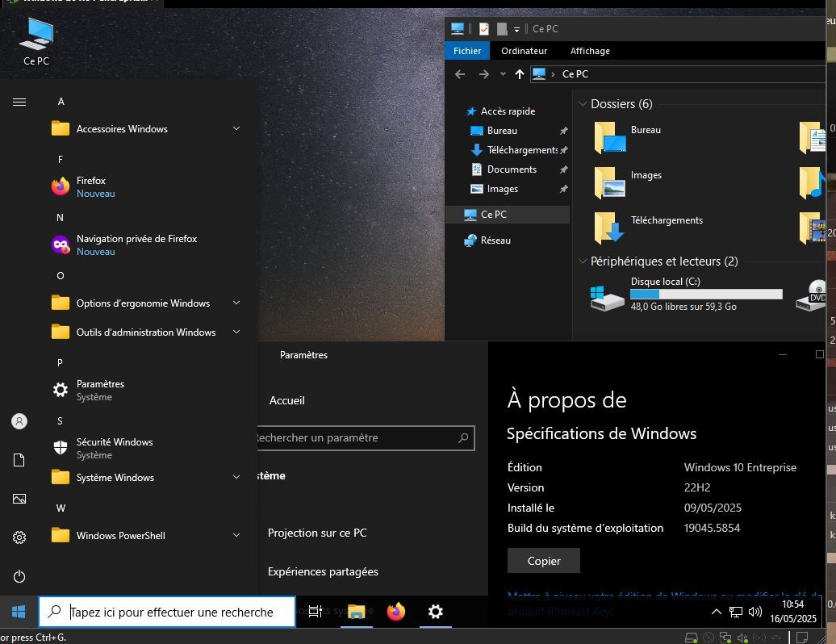Click the Copier button
This screenshot has height=644, width=836.
point(543,561)
